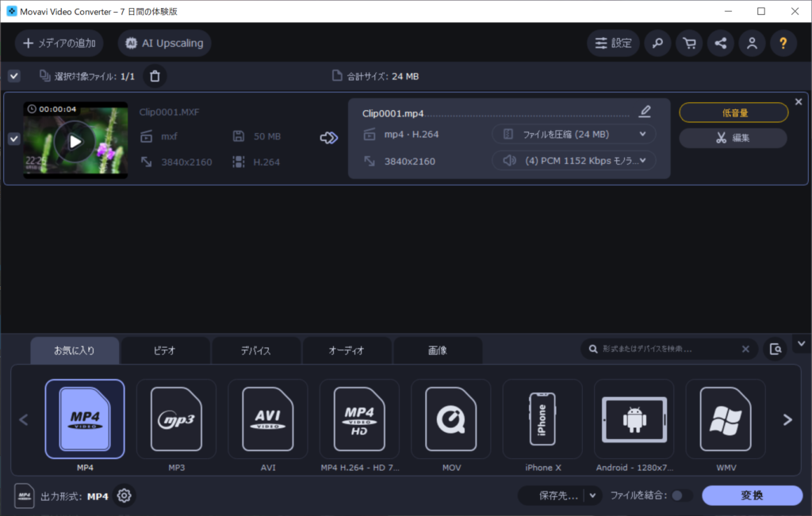Choose the WMV format preset

pos(725,419)
